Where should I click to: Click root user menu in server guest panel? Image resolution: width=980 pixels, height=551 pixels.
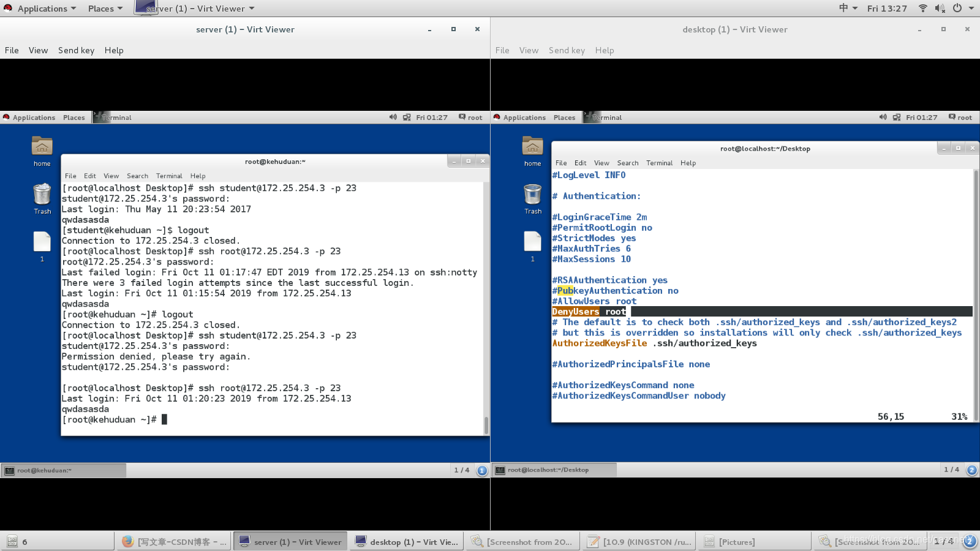470,117
